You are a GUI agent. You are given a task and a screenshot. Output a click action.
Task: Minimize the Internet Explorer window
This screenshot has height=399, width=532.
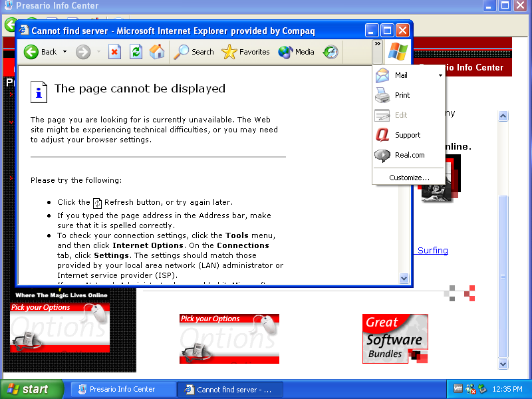click(x=372, y=31)
